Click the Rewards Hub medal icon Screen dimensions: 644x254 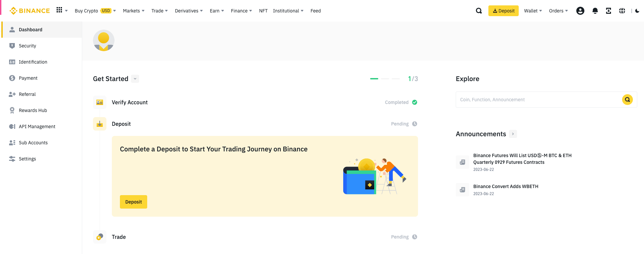pos(12,110)
